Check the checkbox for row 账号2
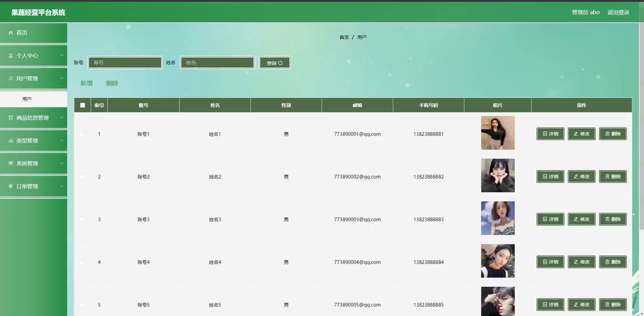Viewport: 644px width, 316px height. pyautogui.click(x=82, y=177)
